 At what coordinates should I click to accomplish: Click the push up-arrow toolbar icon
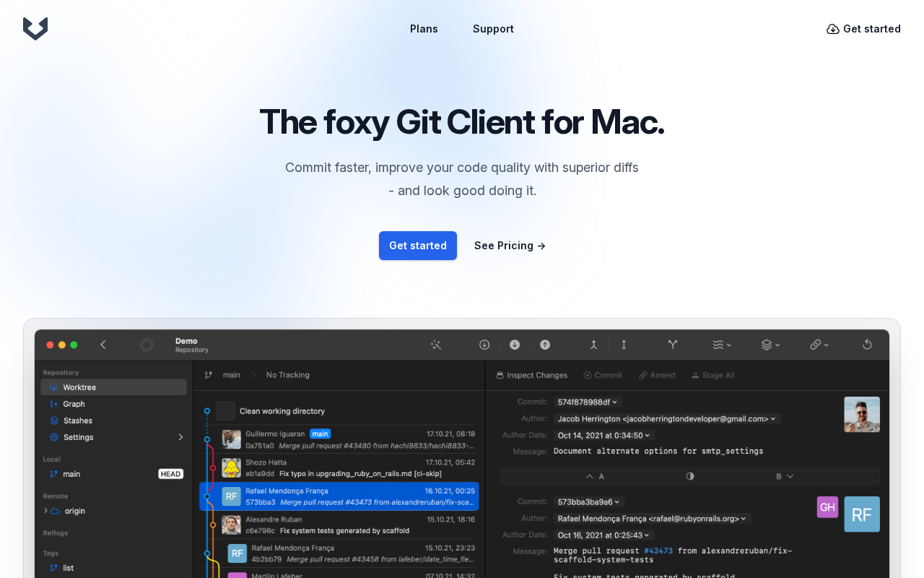click(545, 345)
